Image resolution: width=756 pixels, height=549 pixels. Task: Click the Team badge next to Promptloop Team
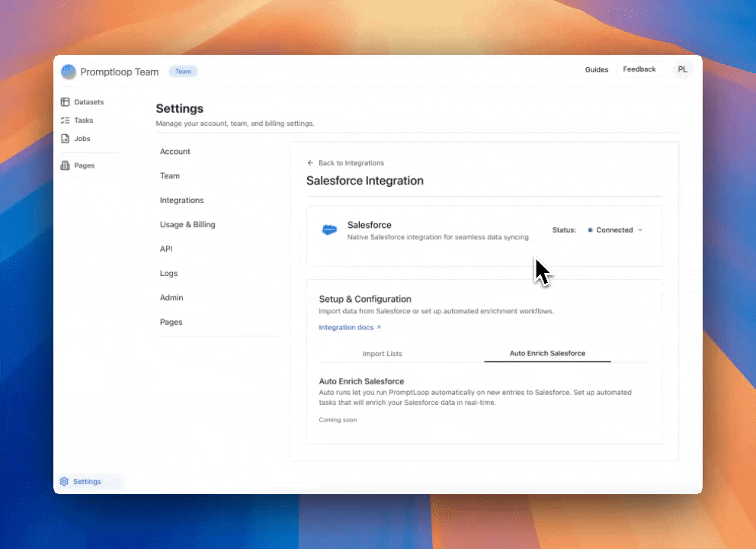pyautogui.click(x=183, y=71)
